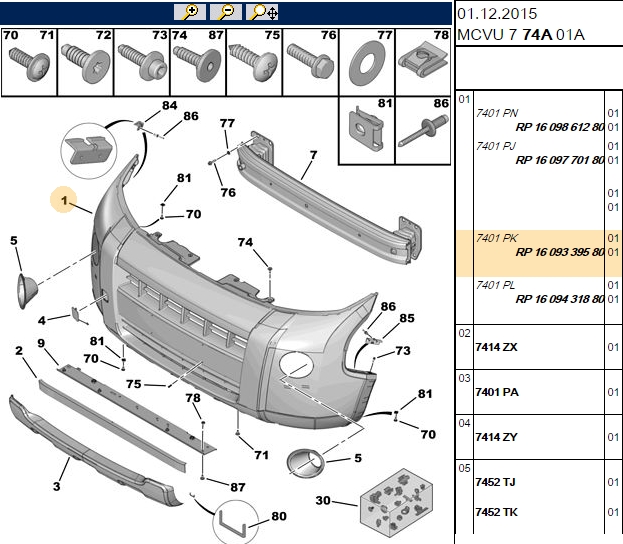623x544 pixels.
Task: Click the zoom out magnifier icon
Action: click(x=226, y=12)
